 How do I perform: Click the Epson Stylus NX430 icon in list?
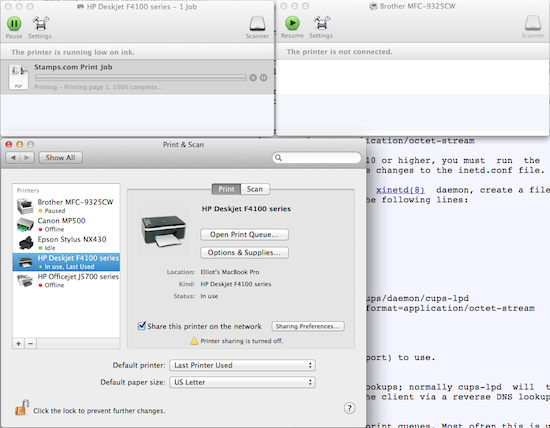coord(26,243)
